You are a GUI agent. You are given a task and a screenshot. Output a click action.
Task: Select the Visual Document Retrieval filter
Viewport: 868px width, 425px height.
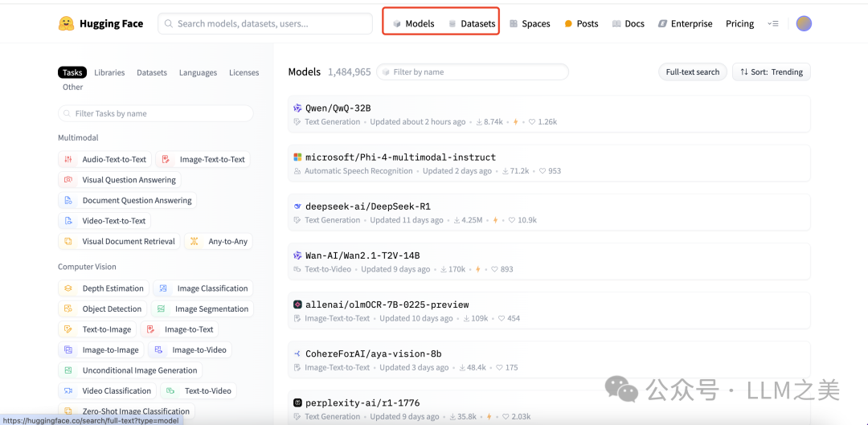point(119,241)
